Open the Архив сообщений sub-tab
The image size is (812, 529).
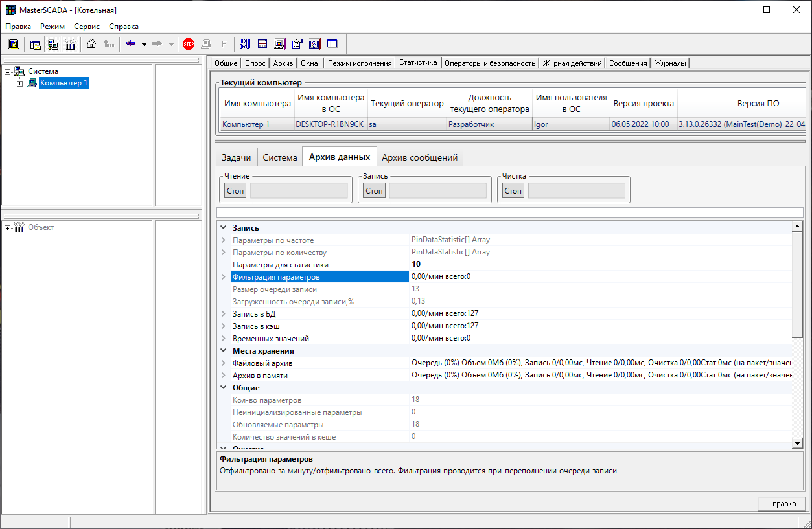(420, 157)
